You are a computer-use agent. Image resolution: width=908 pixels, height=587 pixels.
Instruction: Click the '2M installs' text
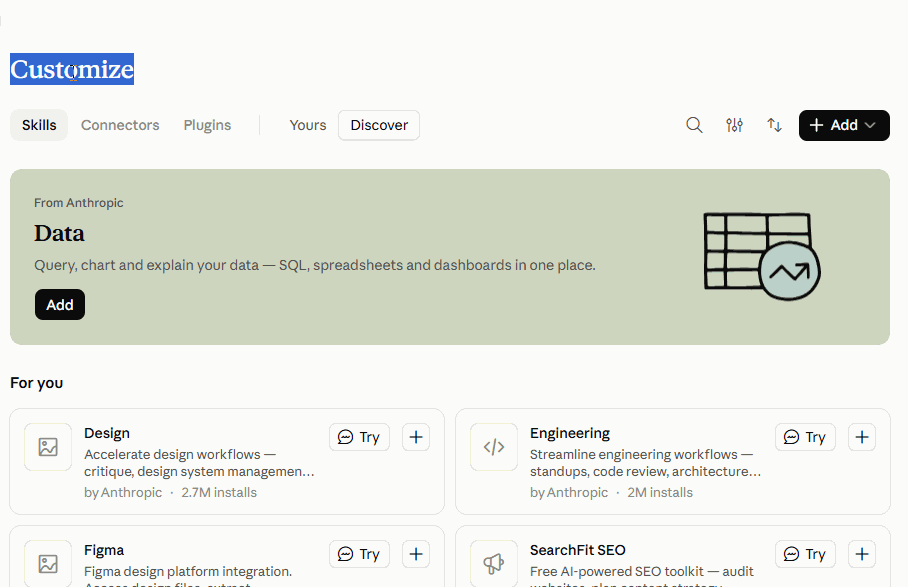tap(660, 492)
